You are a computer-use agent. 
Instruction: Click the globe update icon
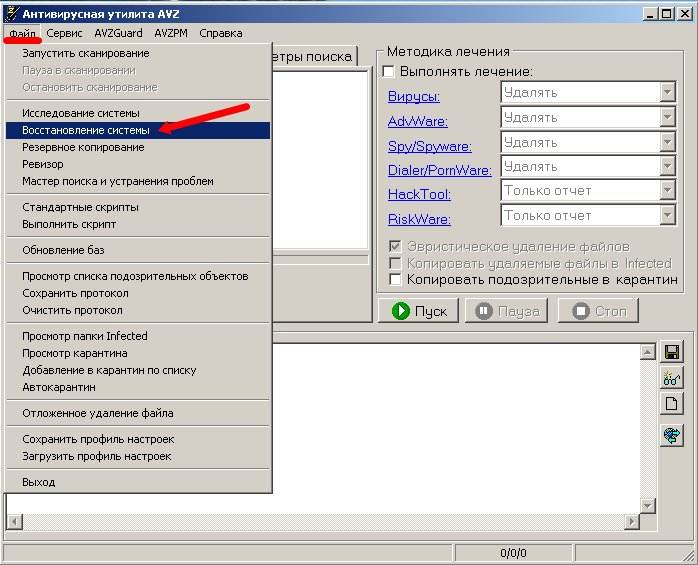671,435
